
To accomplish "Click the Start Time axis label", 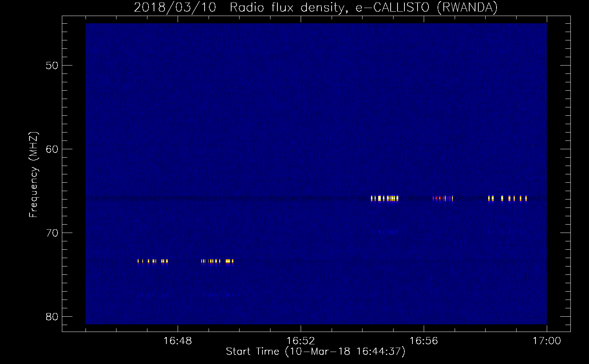I will pyautogui.click(x=316, y=352).
